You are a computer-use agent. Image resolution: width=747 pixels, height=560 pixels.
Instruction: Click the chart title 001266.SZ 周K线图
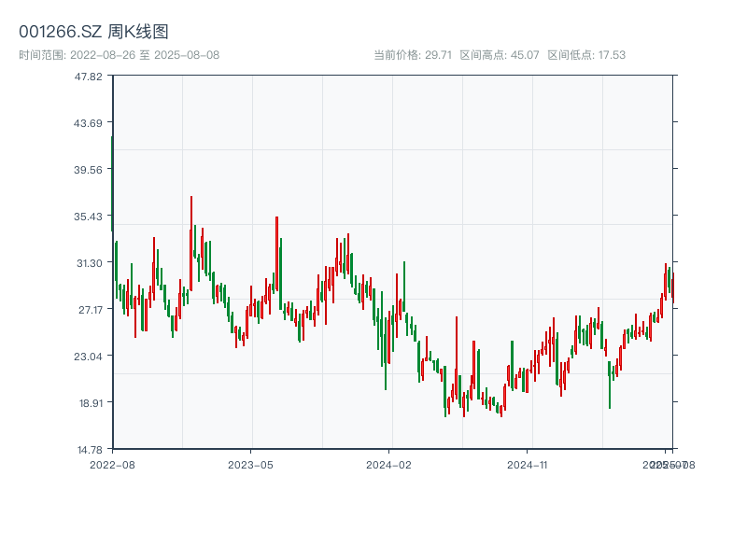point(93,32)
